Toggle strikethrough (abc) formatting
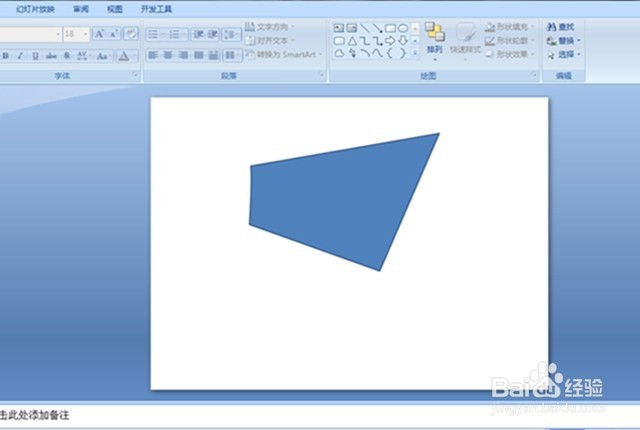 coord(51,56)
